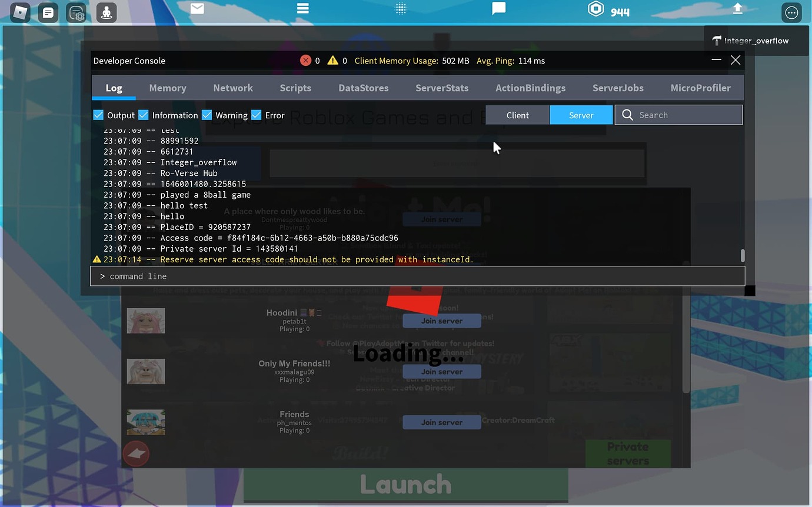Click the Private servers button
Screen dimensions: 812x507
tap(628, 453)
